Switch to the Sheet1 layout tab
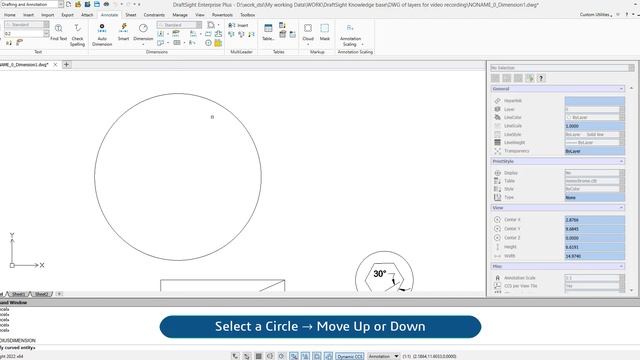The image size is (640, 360). tap(18, 294)
